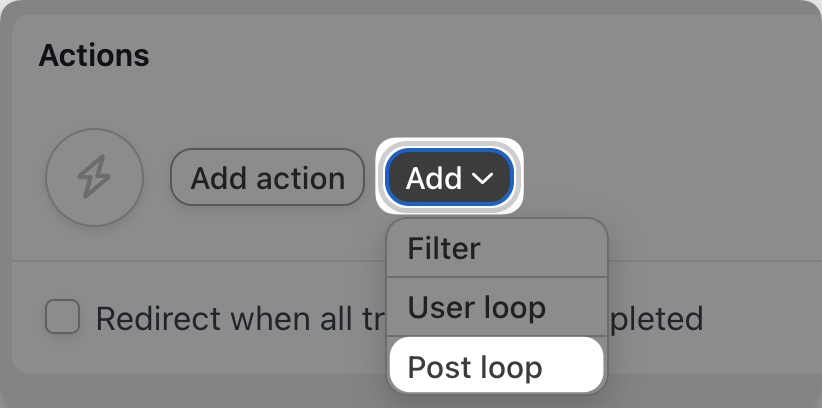Click the lightning bolt action icon
The height and width of the screenshot is (408, 822).
[x=94, y=177]
